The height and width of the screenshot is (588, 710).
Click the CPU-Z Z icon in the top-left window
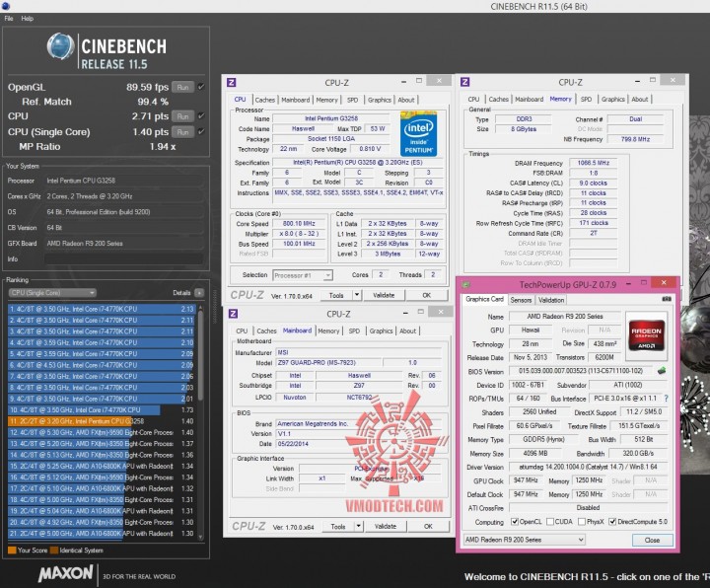coord(232,82)
